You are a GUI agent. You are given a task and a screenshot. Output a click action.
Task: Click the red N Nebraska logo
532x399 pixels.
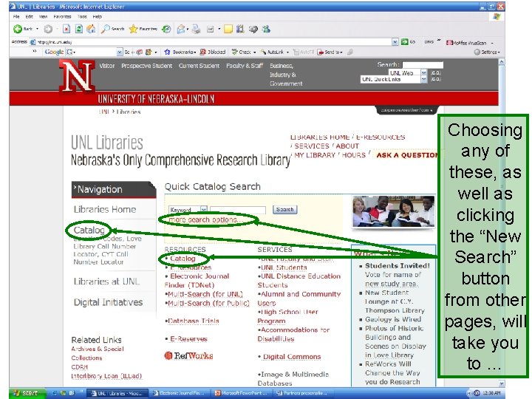coord(77,76)
